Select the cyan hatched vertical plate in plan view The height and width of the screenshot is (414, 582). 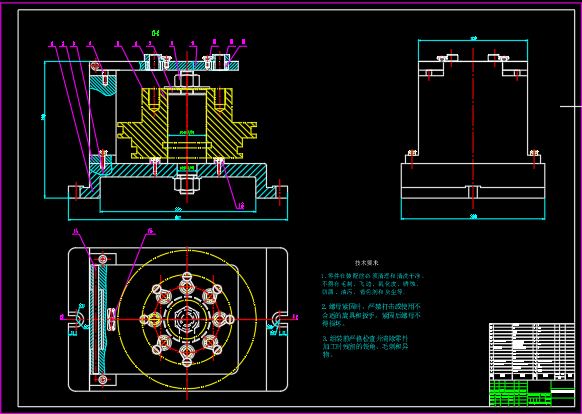99,319
